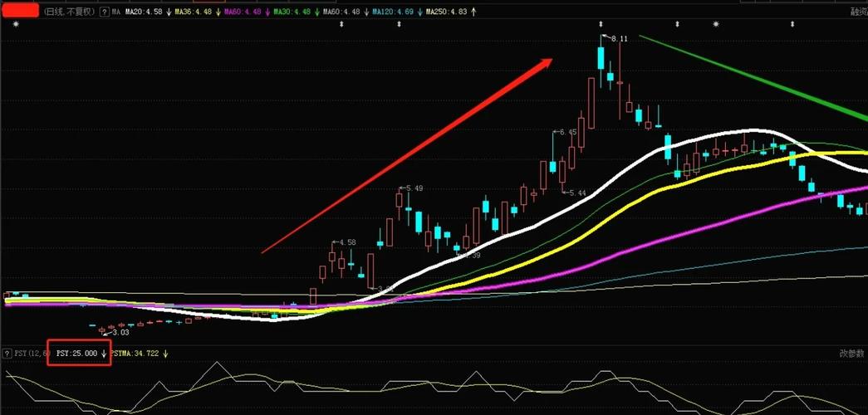Image resolution: width=868 pixels, height=415 pixels.
Task: Select the first double-arrow event marker
Action: (x=343, y=25)
